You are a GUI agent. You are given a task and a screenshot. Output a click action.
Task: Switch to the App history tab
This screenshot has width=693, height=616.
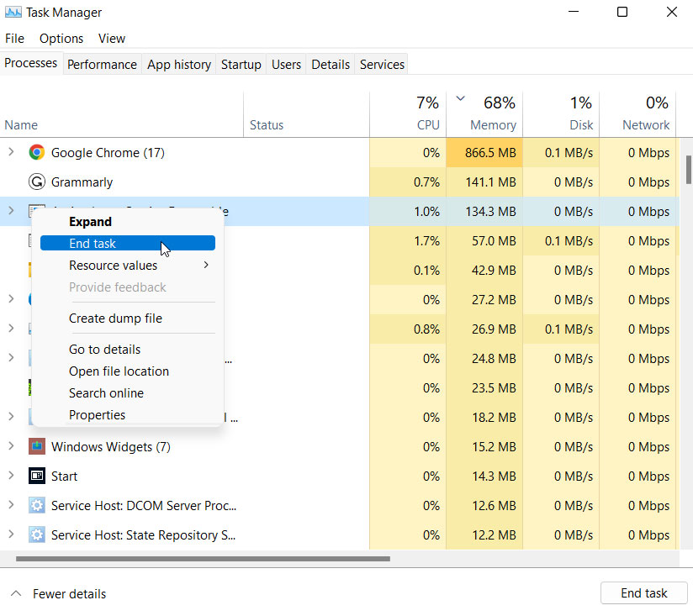pyautogui.click(x=179, y=65)
